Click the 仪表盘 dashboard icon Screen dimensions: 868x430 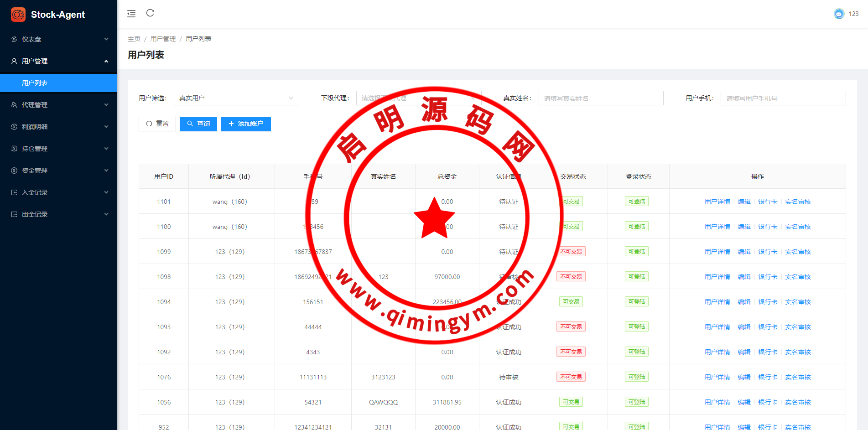[14, 39]
